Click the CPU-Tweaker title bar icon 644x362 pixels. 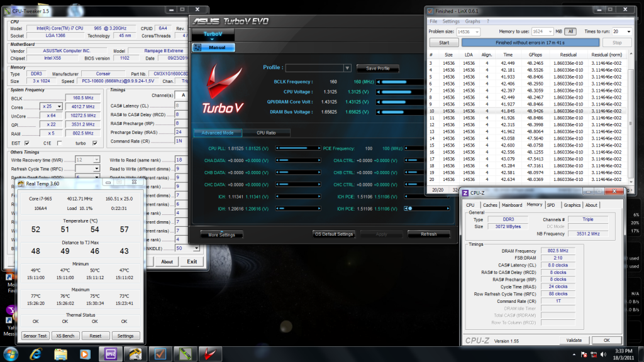[x=8, y=11]
